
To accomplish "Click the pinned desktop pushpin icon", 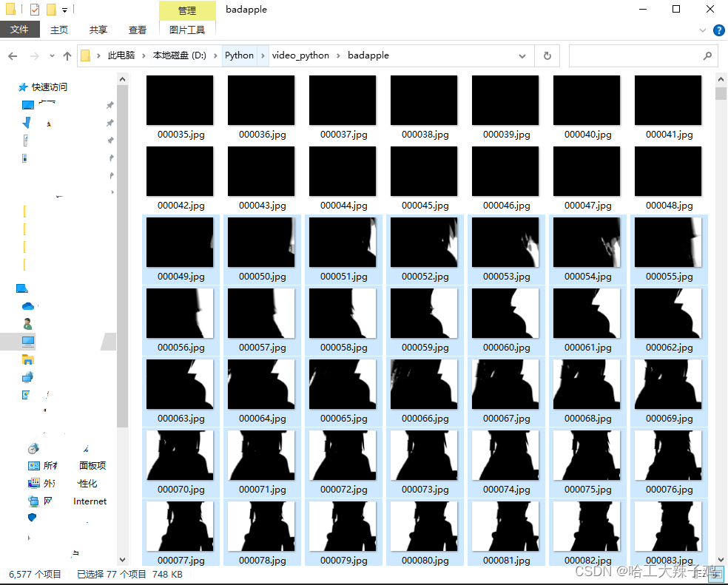I will point(110,106).
